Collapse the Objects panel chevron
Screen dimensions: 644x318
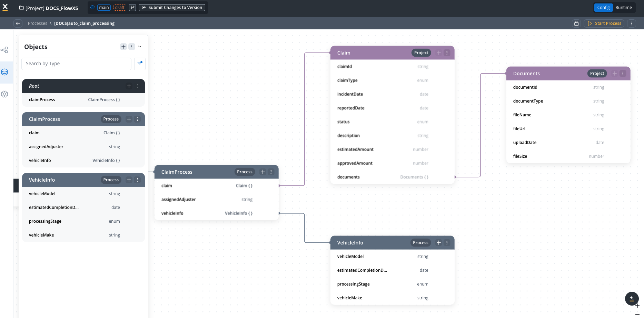click(x=140, y=47)
